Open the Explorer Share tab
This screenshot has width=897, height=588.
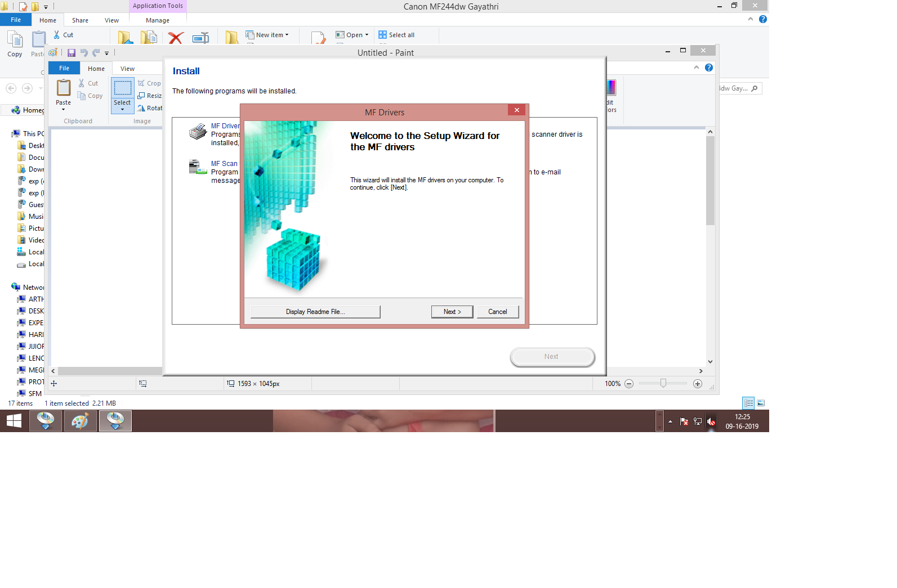pyautogui.click(x=80, y=20)
